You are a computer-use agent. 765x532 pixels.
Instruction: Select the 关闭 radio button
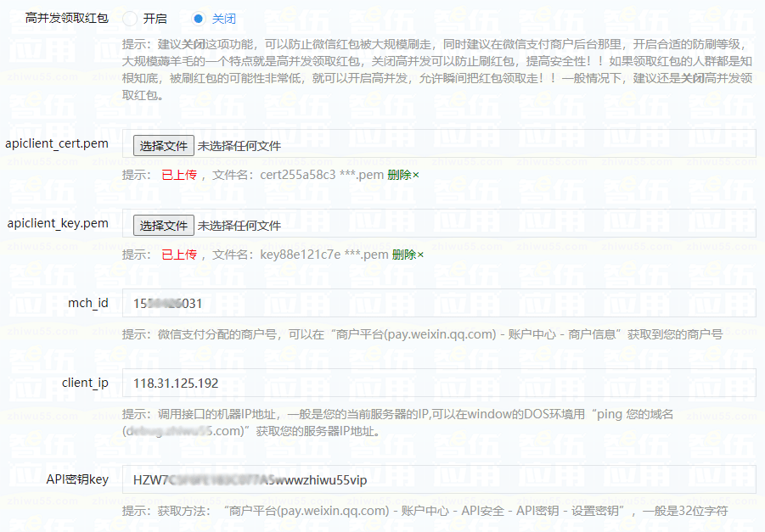(x=198, y=18)
